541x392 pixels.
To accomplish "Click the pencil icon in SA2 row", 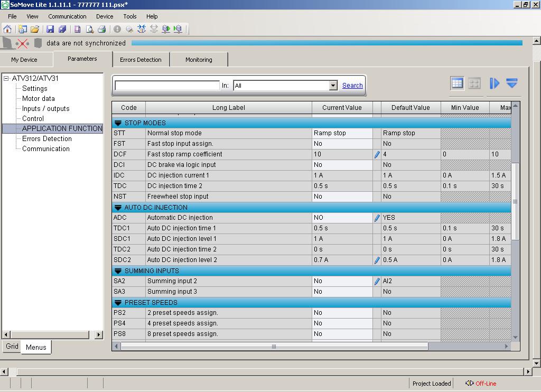I will [377, 281].
